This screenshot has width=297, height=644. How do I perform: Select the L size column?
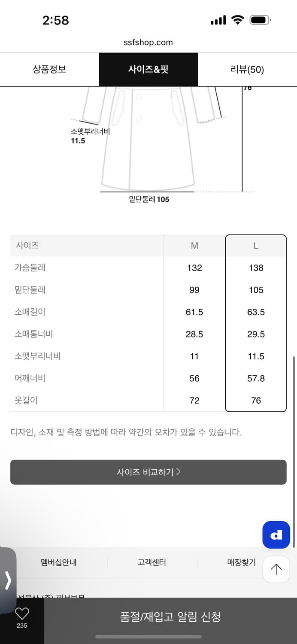(256, 246)
